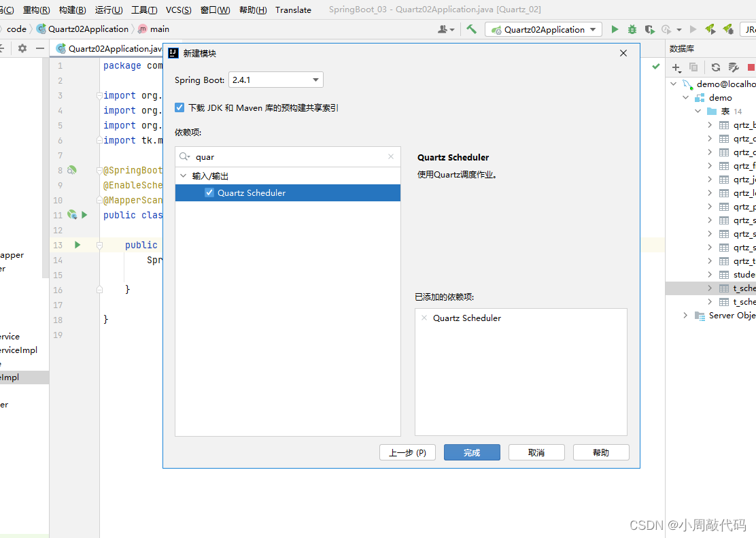Duplicate data source using the copy icon
The image size is (756, 538).
point(693,67)
